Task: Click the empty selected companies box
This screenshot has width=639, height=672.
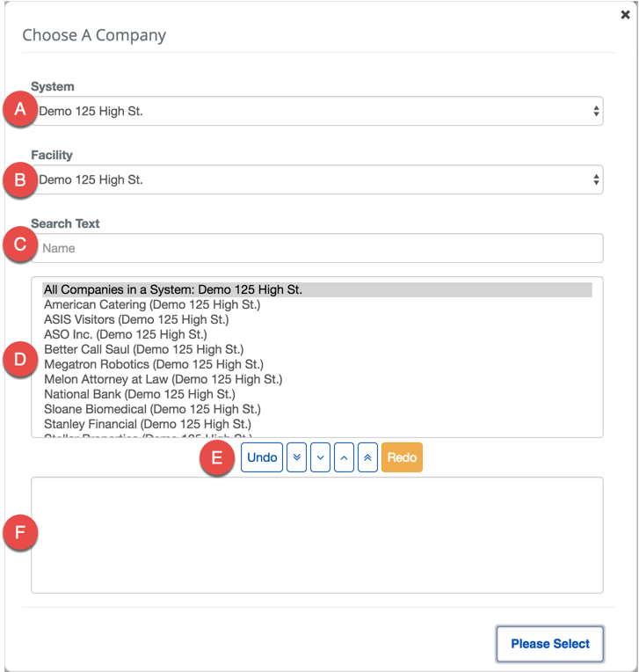Action: (x=316, y=535)
